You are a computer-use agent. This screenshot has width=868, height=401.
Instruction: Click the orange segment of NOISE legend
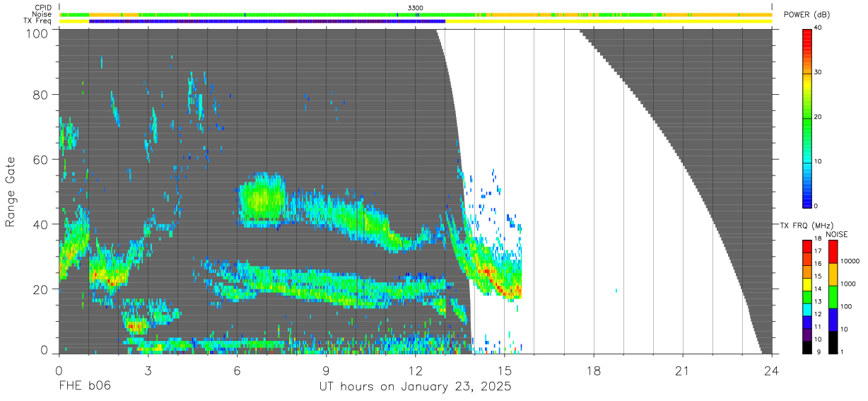833,274
